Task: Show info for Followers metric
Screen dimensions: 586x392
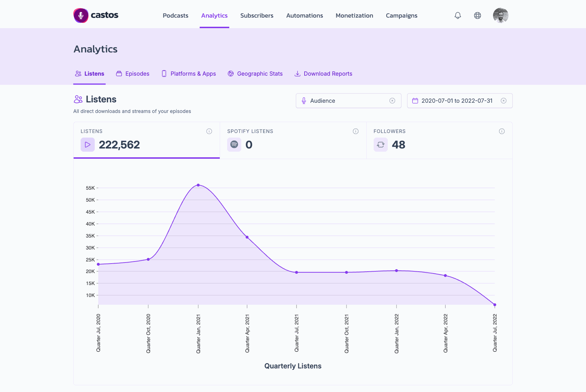Action: pos(502,131)
